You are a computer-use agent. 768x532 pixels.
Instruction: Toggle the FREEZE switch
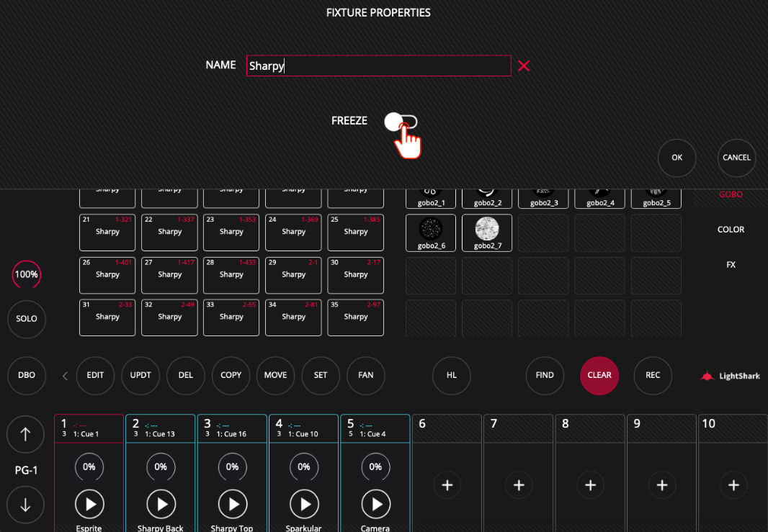401,122
